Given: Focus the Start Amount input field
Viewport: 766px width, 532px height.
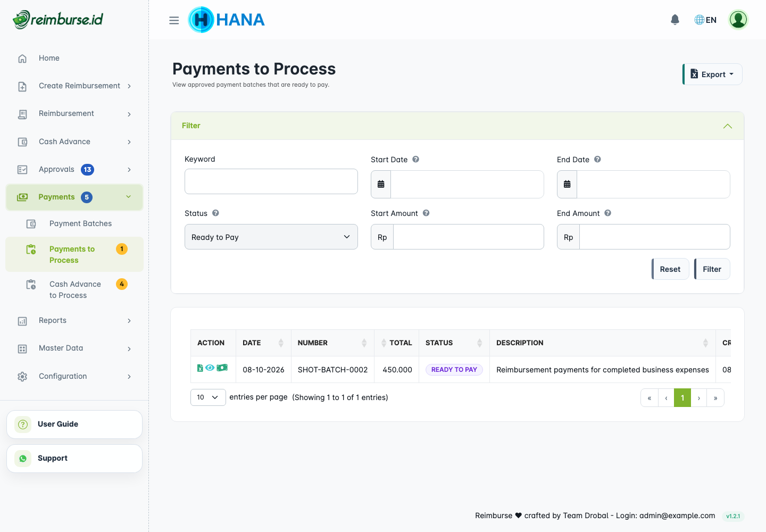Looking at the screenshot, I should tap(468, 237).
